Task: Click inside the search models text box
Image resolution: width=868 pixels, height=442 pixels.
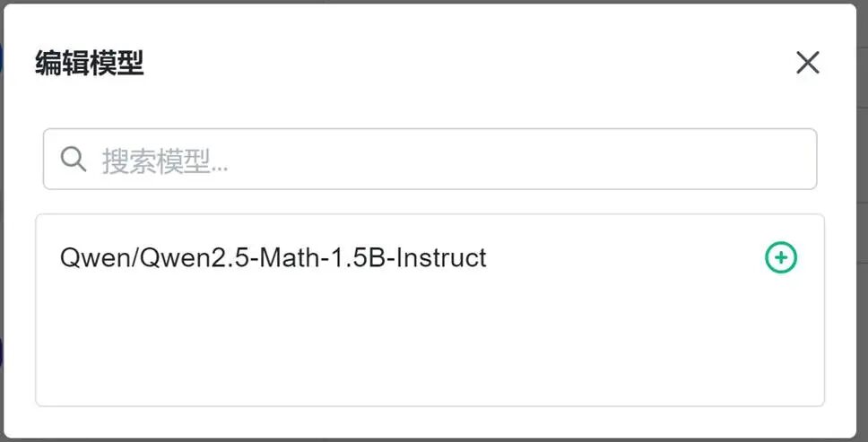Action: tap(448, 160)
